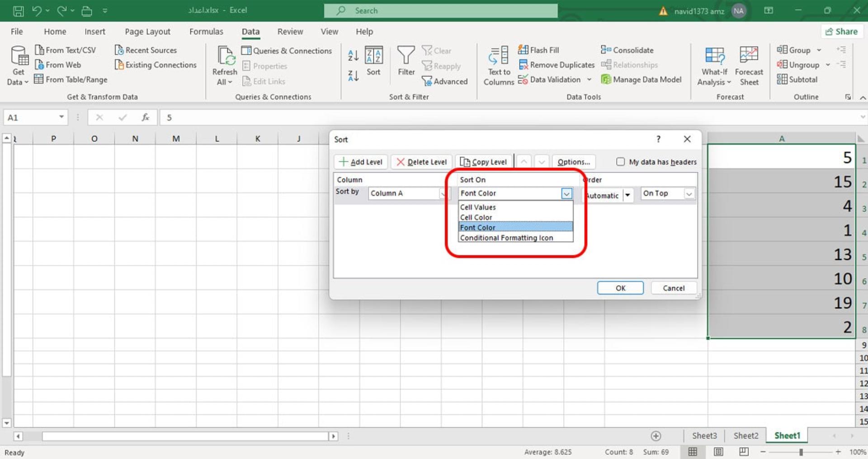Screen dimensions: 868x459
Task: Select Remove Duplicates in Data Tools
Action: point(557,65)
